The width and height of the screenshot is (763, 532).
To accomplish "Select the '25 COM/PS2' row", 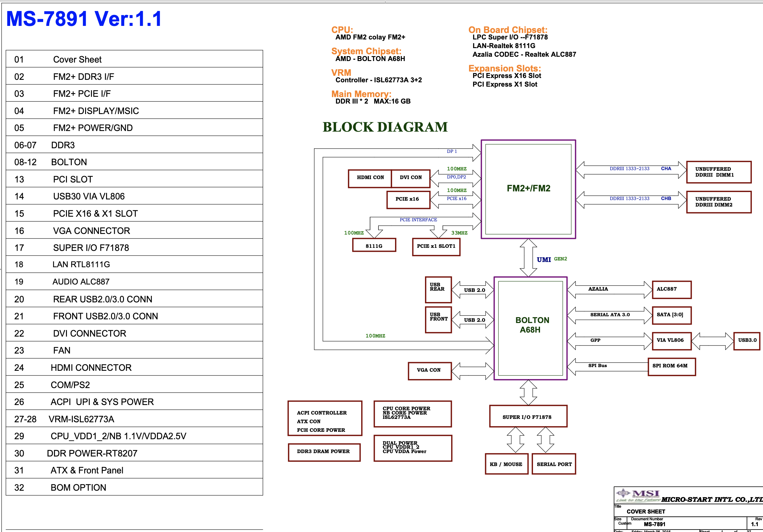I will point(134,385).
